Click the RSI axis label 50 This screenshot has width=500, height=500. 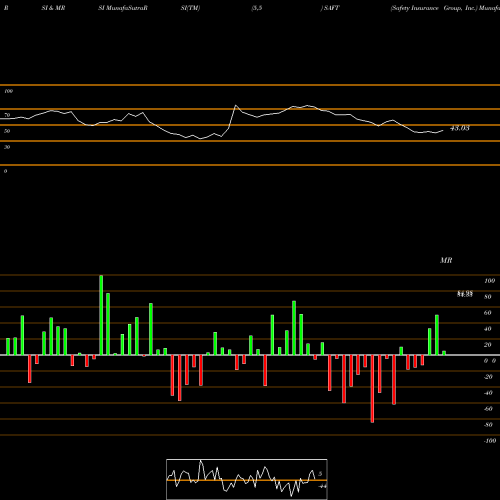click(x=7, y=131)
